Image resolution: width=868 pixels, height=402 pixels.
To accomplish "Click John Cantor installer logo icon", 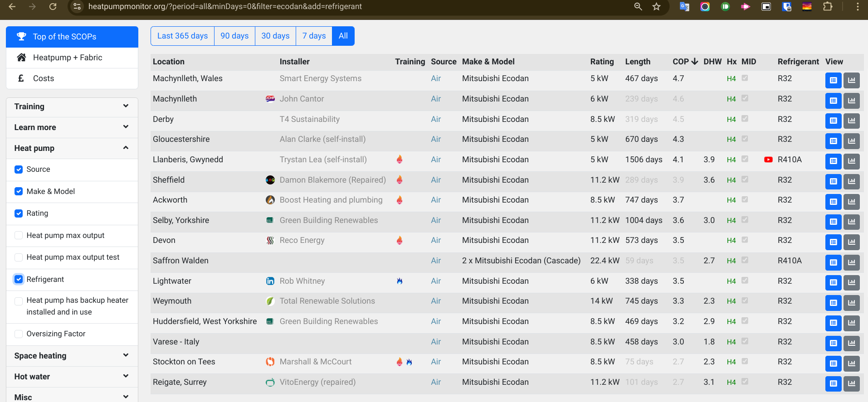I will tap(270, 99).
